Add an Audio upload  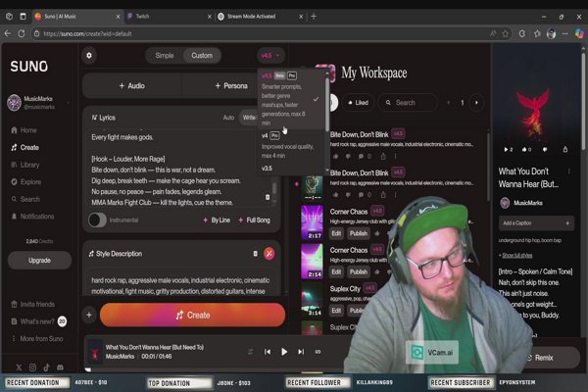131,86
